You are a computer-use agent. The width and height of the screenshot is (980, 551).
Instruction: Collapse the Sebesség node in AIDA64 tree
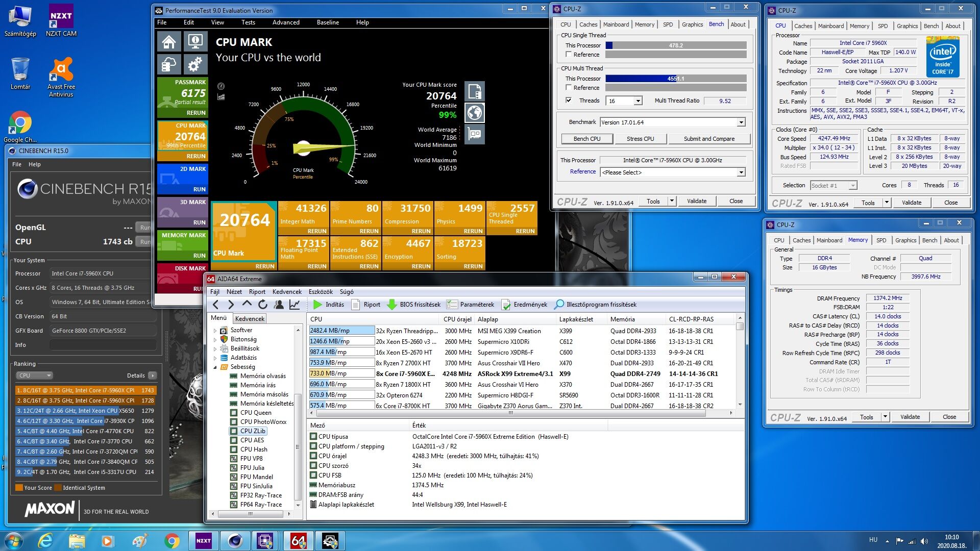pos(215,367)
